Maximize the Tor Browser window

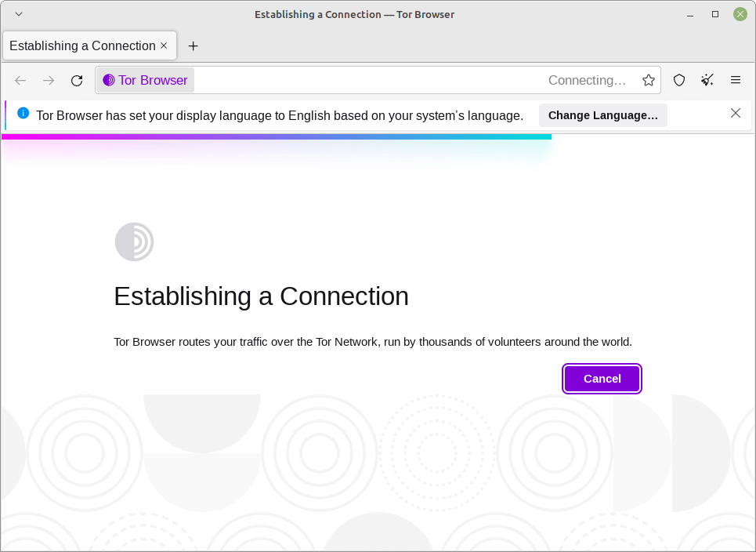(715, 14)
